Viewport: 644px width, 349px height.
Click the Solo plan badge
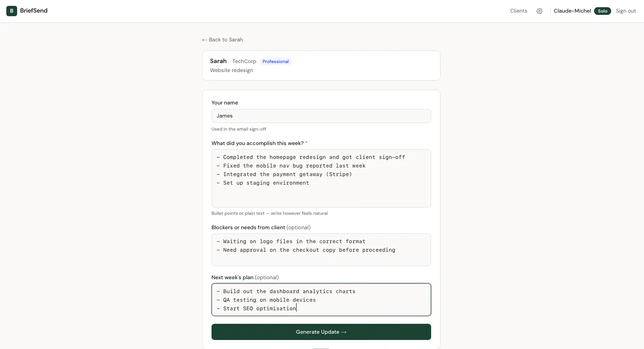click(x=603, y=11)
